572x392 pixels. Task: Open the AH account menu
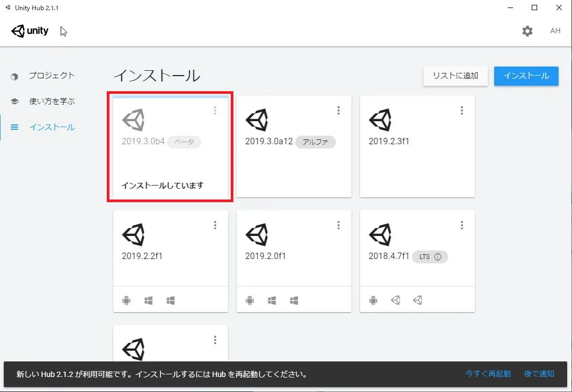(555, 31)
